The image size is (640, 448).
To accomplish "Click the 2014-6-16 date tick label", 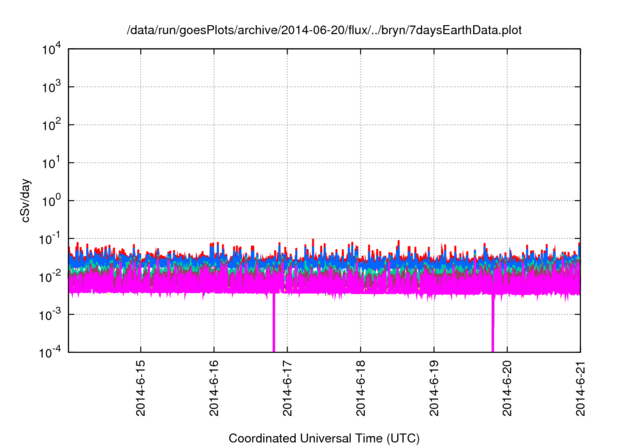I will [x=214, y=388].
